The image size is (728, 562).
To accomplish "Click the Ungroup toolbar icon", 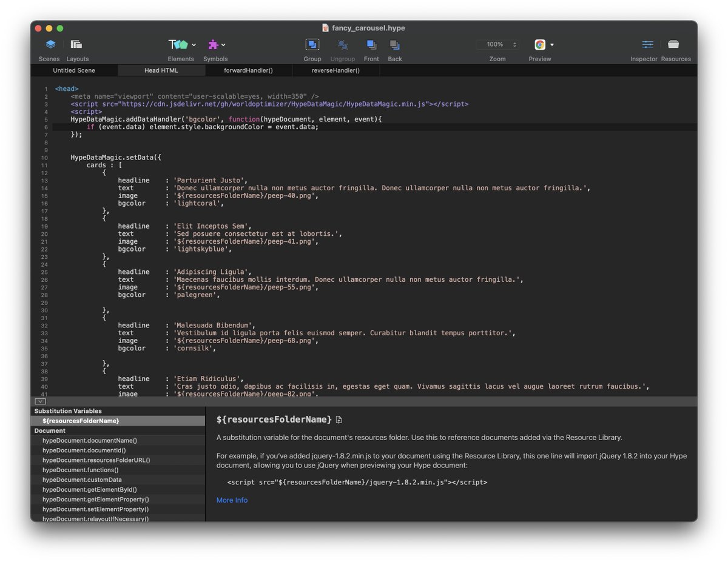I will pyautogui.click(x=343, y=45).
